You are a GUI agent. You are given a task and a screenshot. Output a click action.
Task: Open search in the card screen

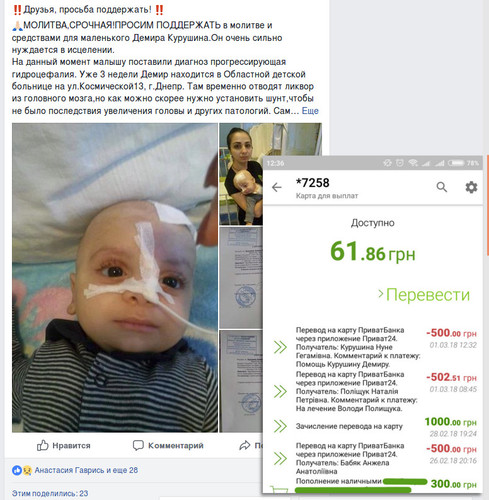(x=442, y=187)
